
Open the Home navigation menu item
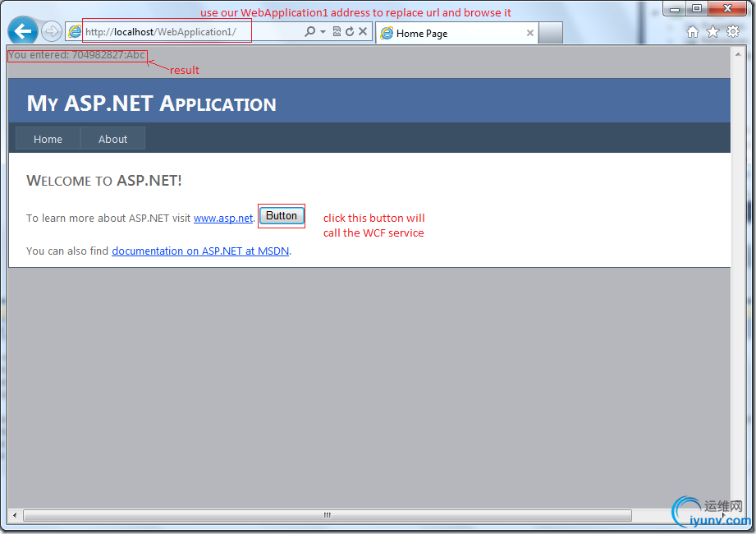coord(48,139)
